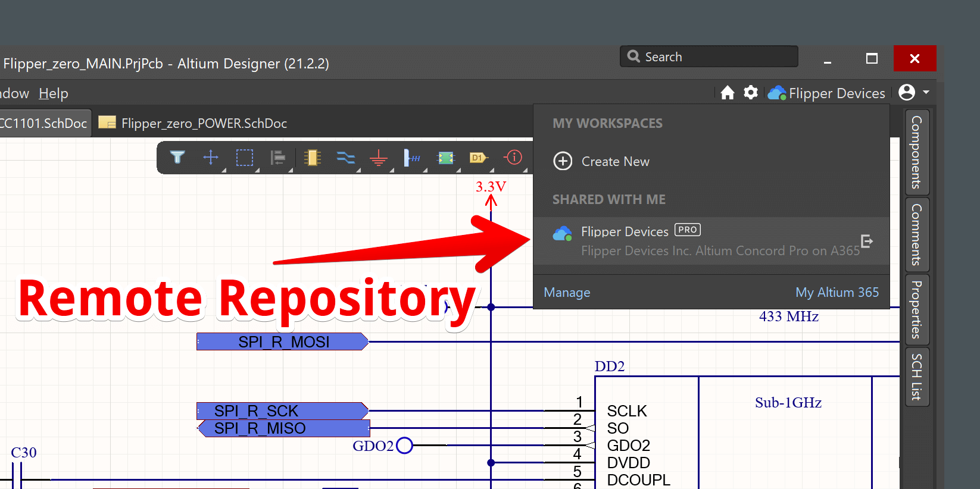
Task: Click the sign out icon for Flipper Devices
Action: (867, 241)
